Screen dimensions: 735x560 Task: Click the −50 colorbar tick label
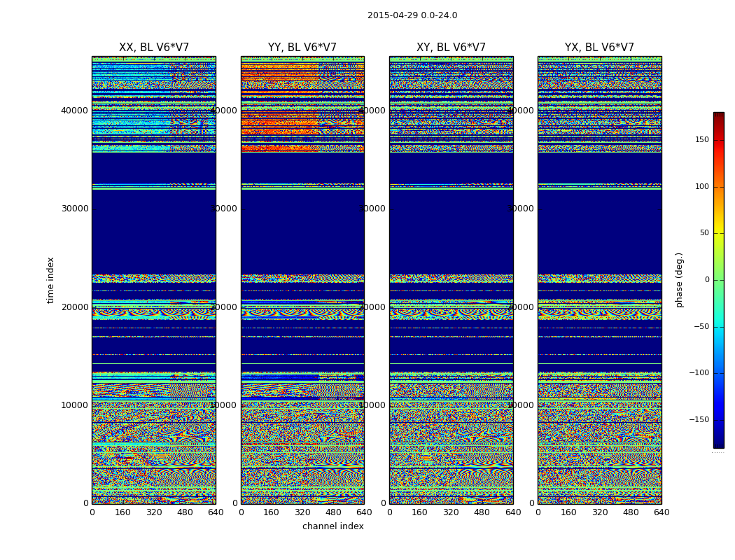click(701, 327)
